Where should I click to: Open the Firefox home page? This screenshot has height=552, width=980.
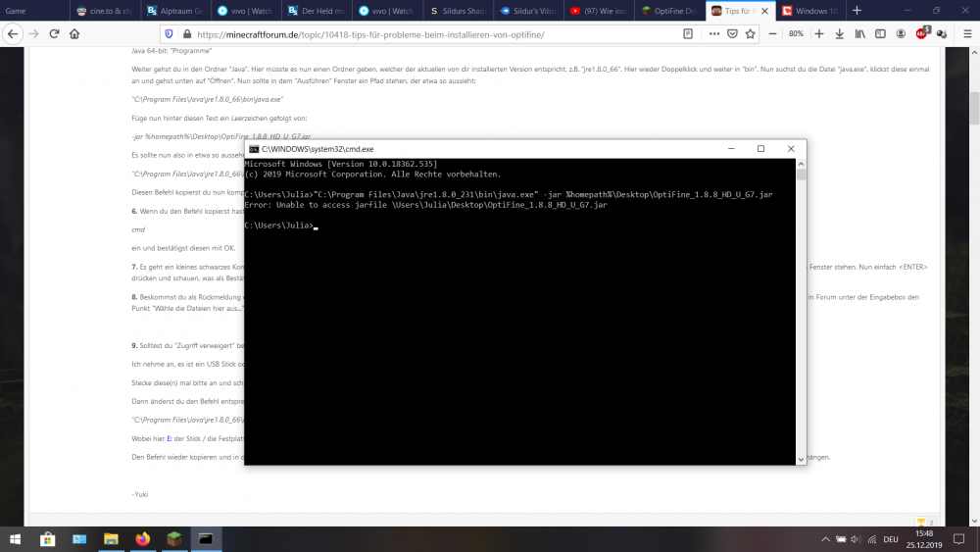point(74,33)
